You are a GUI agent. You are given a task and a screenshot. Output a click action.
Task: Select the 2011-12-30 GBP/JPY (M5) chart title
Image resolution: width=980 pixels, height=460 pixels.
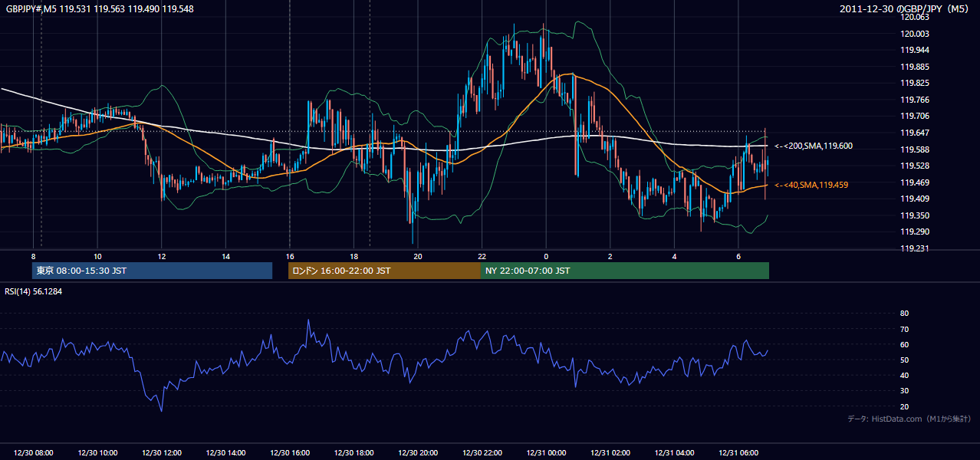coord(906,8)
